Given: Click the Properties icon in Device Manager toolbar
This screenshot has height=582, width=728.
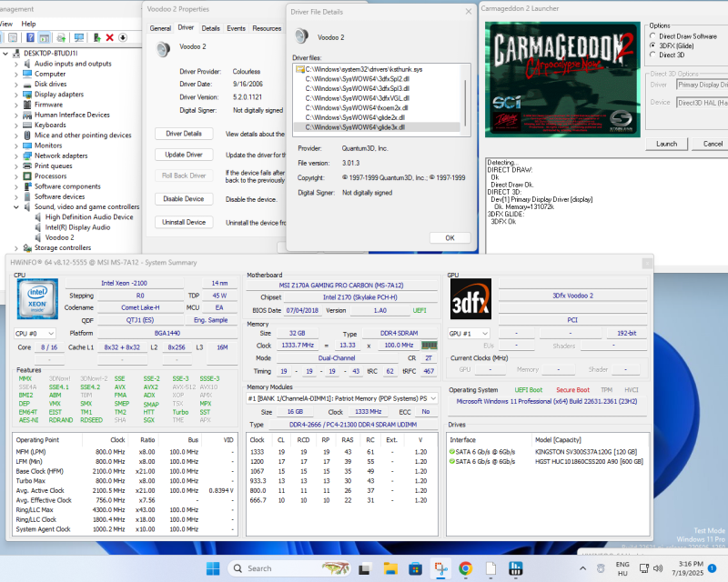Looking at the screenshot, I should coord(13,37).
